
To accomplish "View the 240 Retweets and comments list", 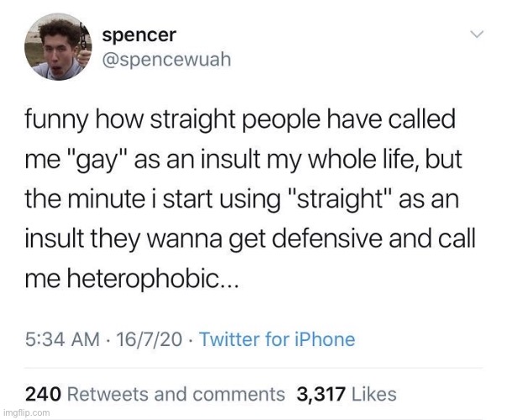I will coord(155,394).
